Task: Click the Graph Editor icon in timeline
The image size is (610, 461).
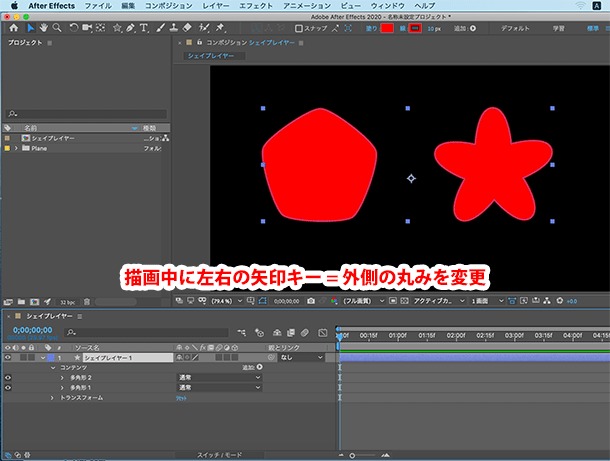Action: 323,333
